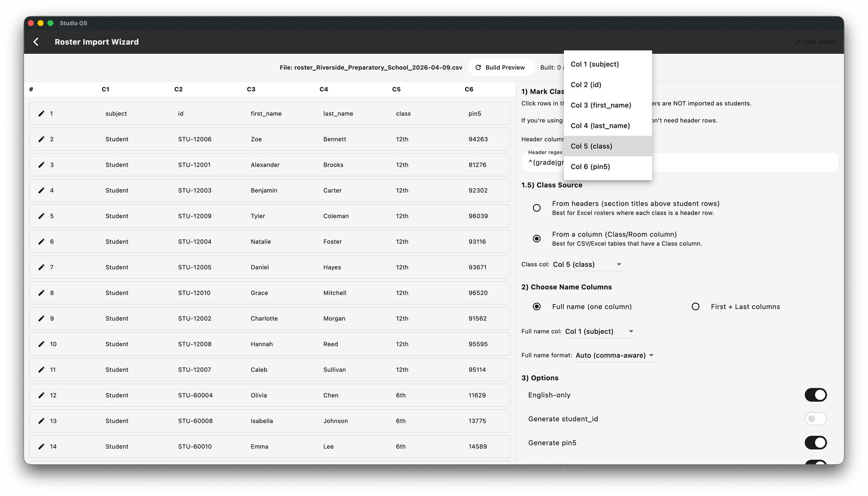Choose Col 6 (pin5) in the column menu

590,167
